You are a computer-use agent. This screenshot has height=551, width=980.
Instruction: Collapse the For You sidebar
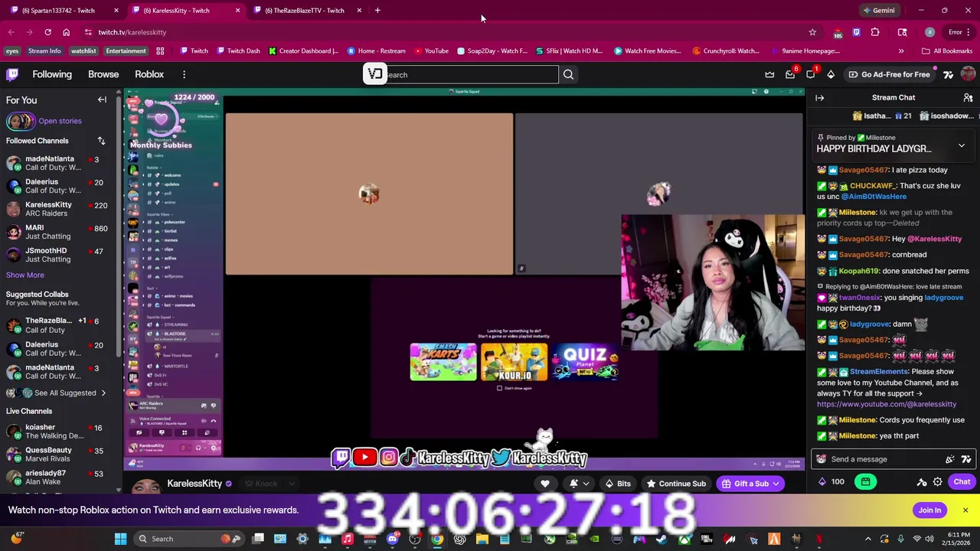[x=102, y=99]
